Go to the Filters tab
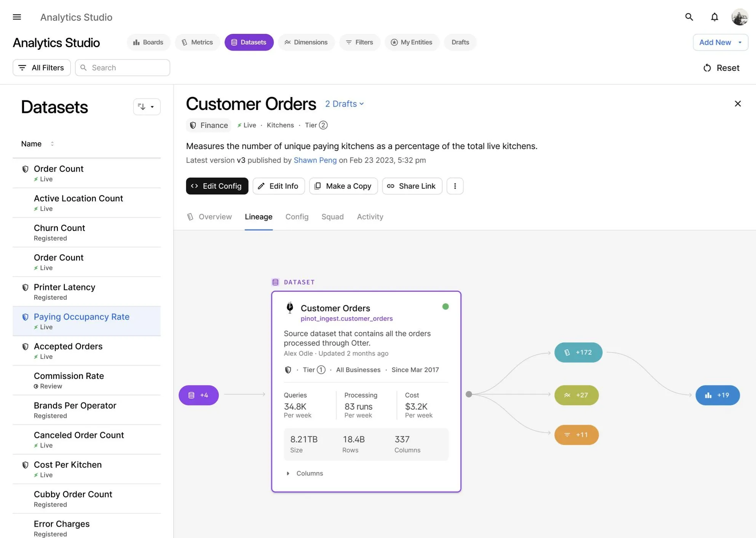The height and width of the screenshot is (538, 756). coord(359,42)
